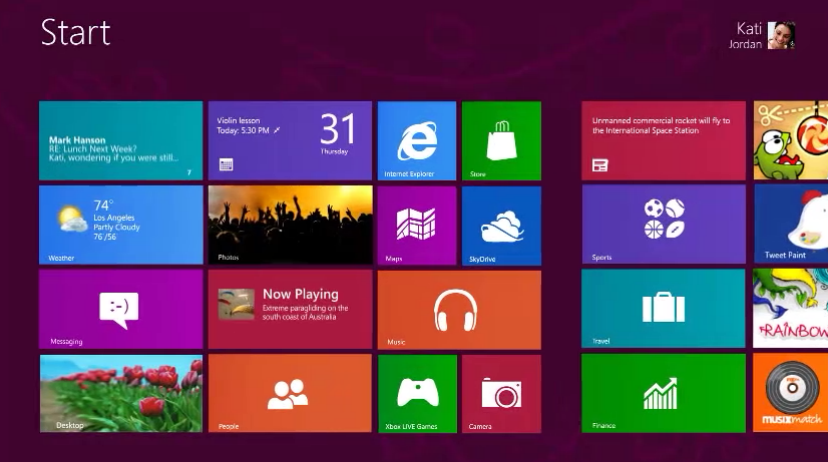The height and width of the screenshot is (462, 828).
Task: Open the Desktop tulips tile
Action: pos(120,393)
